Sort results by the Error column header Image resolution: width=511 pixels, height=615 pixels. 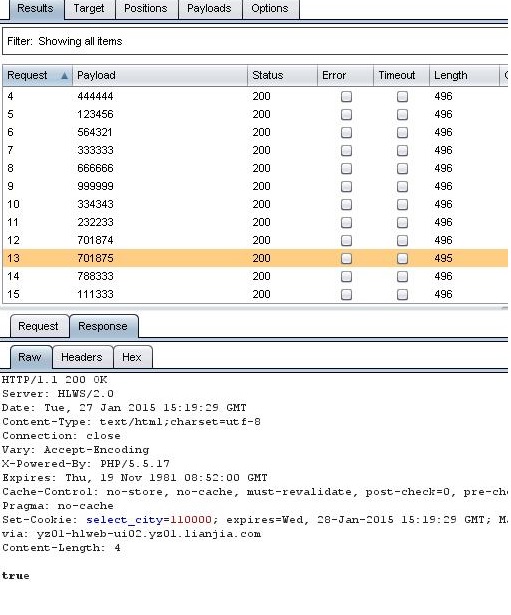point(345,75)
